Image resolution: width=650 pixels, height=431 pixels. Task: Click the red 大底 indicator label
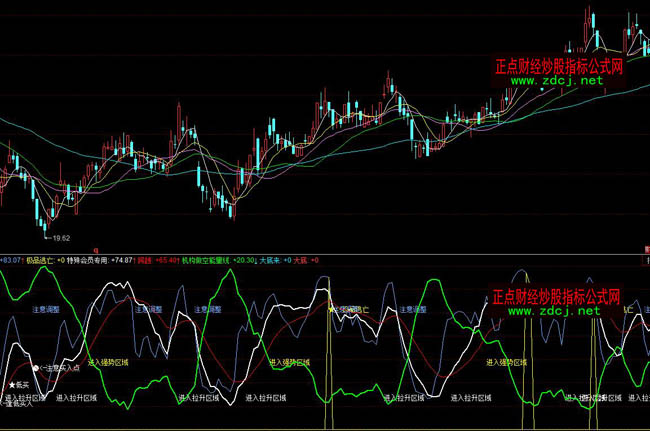[304, 260]
